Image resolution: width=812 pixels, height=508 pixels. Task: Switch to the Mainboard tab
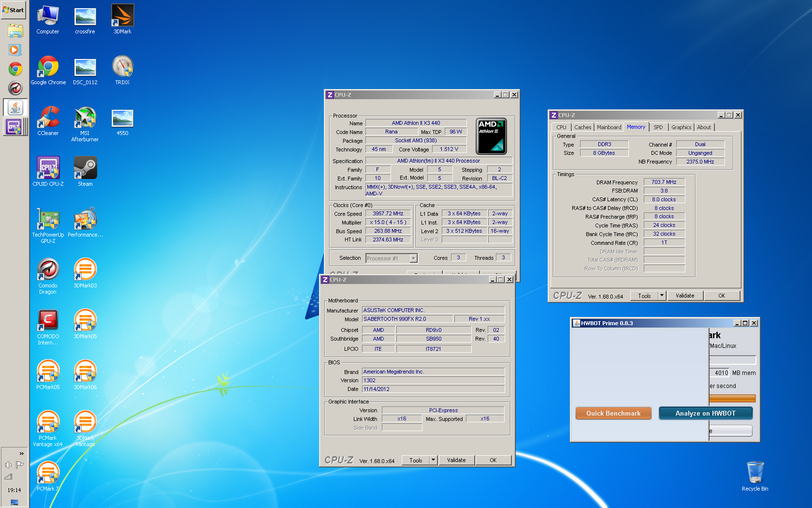point(609,127)
